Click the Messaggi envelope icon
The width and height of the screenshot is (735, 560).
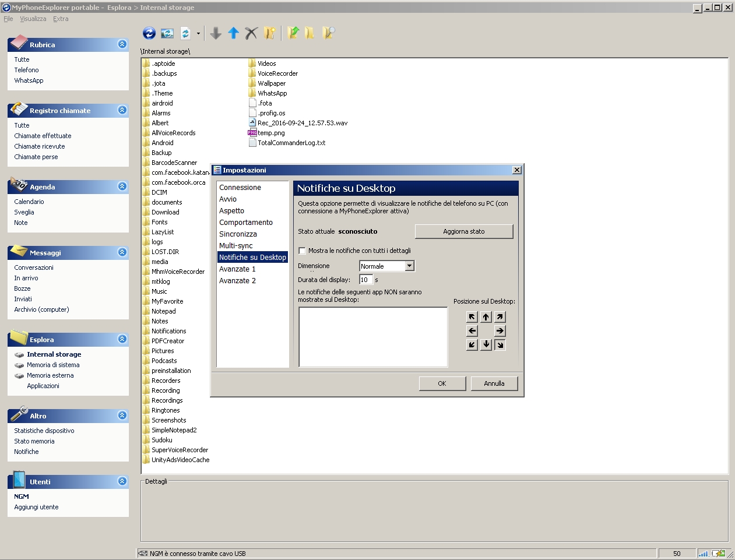[x=19, y=251]
